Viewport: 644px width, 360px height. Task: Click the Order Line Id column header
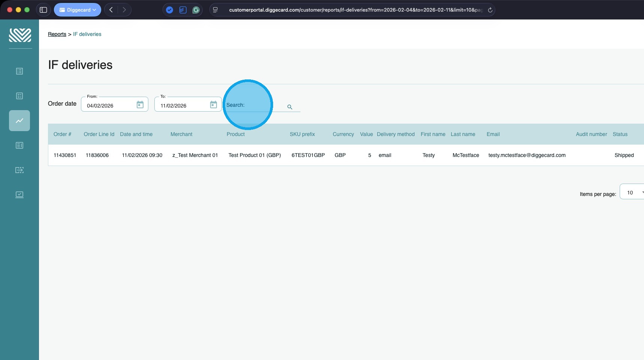click(99, 134)
